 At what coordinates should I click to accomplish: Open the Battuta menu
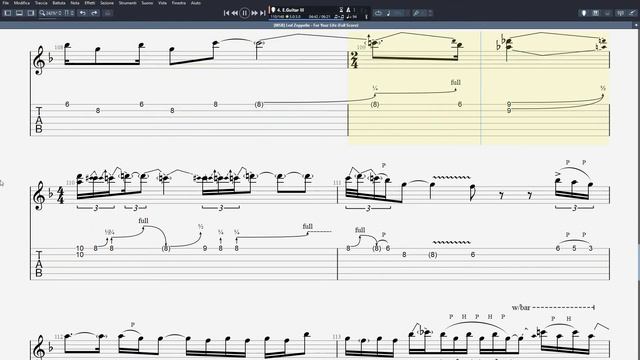(x=59, y=3)
